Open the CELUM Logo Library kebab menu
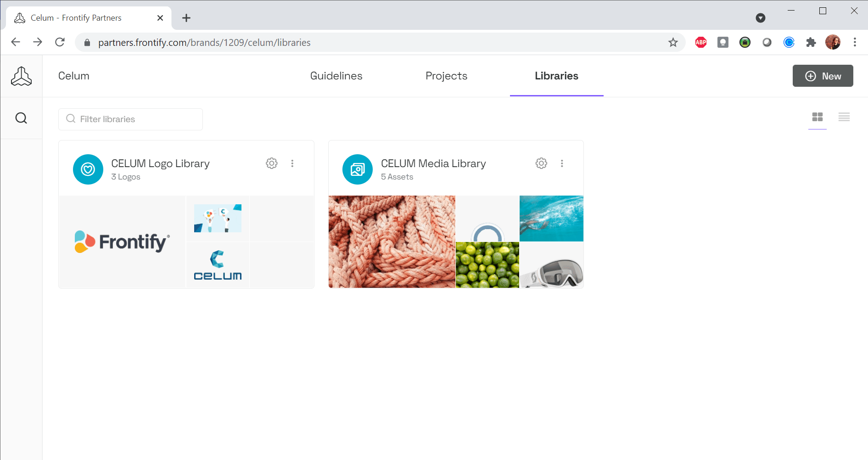The height and width of the screenshot is (460, 868). [x=292, y=163]
